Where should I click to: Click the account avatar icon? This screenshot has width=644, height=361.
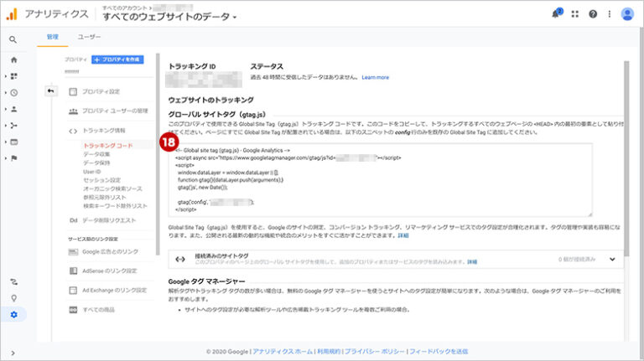tap(627, 14)
